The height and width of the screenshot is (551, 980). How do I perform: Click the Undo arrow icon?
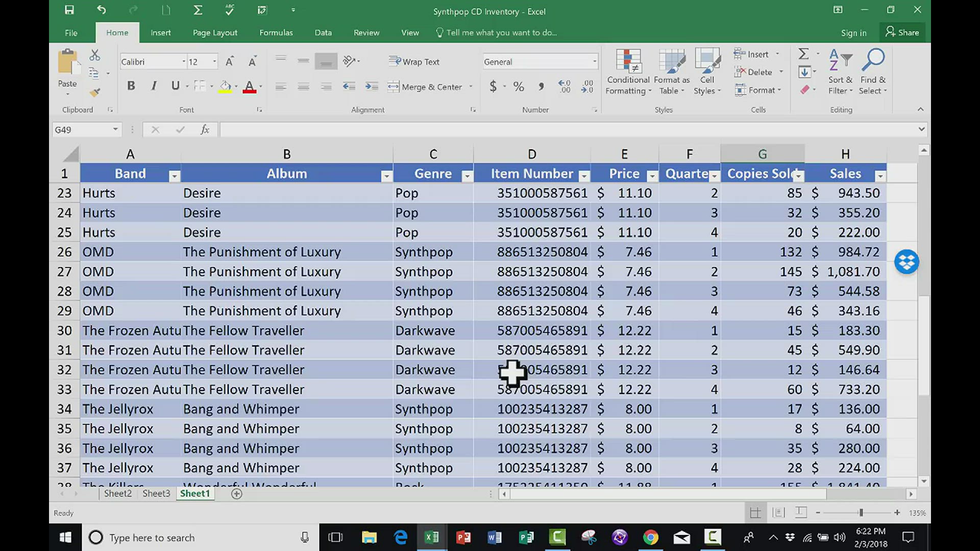tap(102, 10)
